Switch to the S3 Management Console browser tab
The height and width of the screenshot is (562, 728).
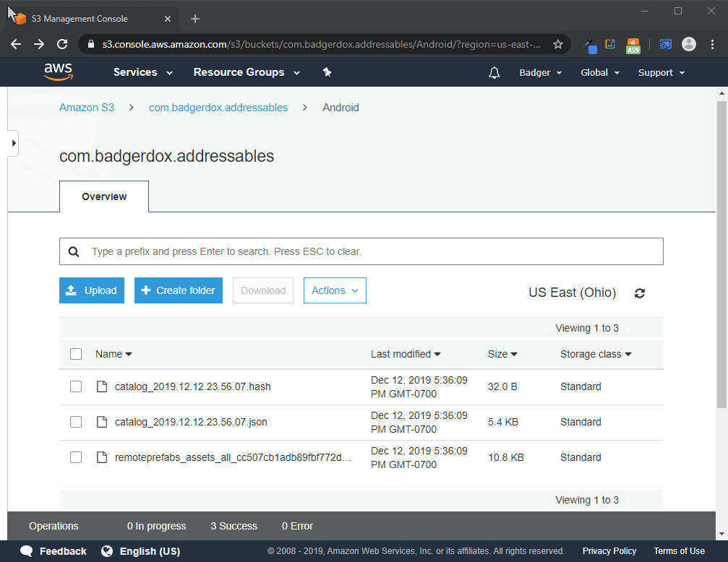coord(91,19)
